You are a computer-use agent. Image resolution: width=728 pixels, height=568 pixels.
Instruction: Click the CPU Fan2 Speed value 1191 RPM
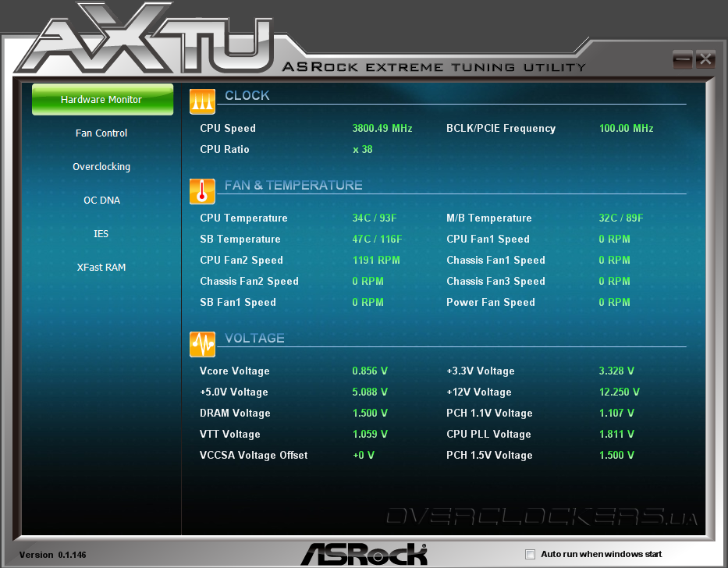376,260
